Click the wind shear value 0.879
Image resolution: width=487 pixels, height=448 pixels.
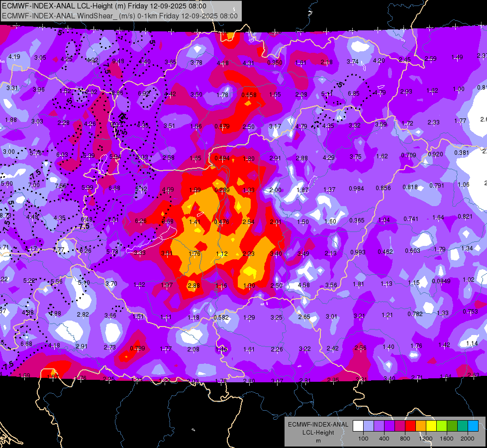[222, 126]
